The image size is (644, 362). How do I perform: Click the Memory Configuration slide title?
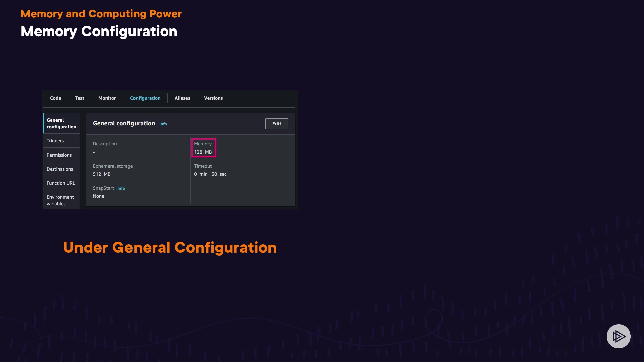[x=99, y=32]
